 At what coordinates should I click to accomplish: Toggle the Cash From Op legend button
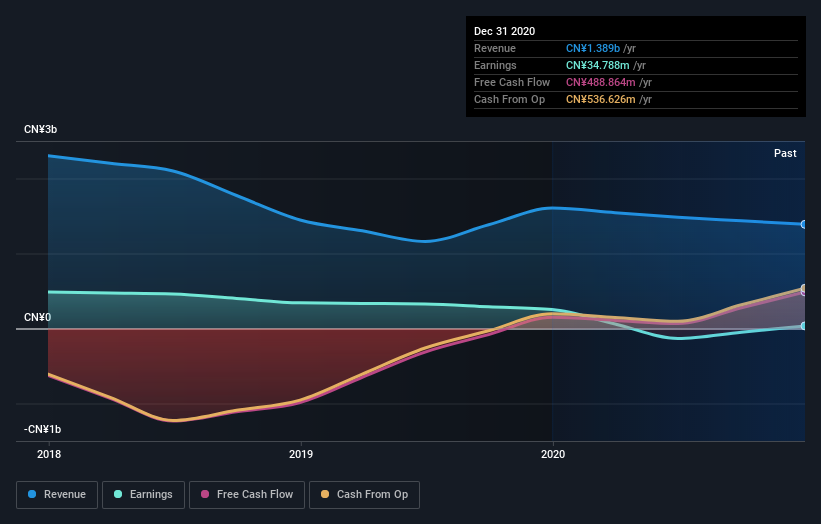coord(364,495)
